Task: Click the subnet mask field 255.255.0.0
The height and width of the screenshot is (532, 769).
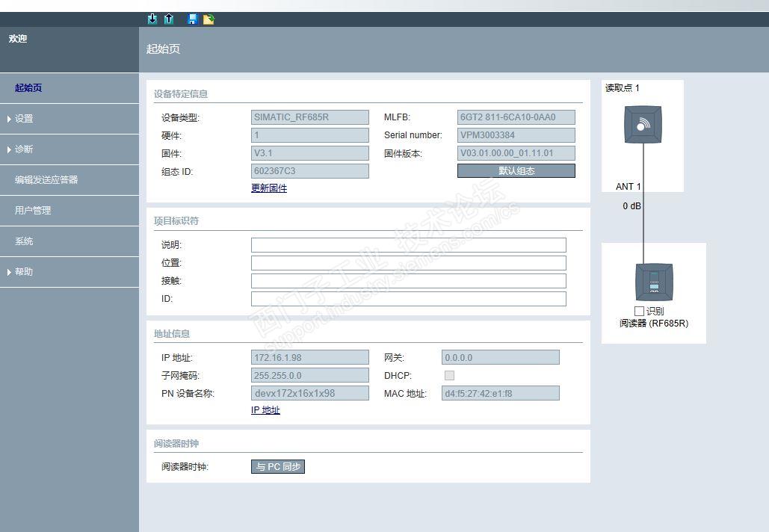Action: click(x=310, y=376)
